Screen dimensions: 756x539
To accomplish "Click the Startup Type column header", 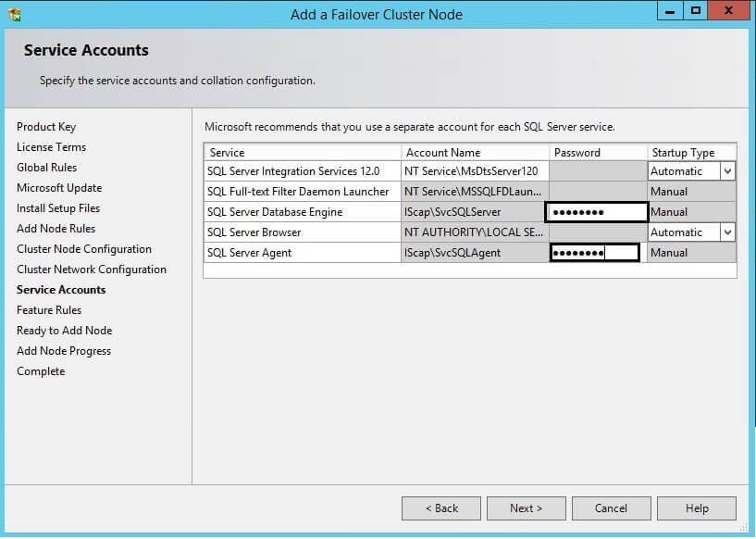I will (692, 153).
